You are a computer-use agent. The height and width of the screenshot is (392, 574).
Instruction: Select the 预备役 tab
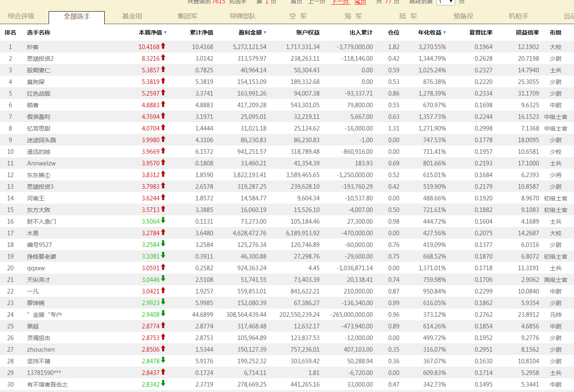point(463,16)
